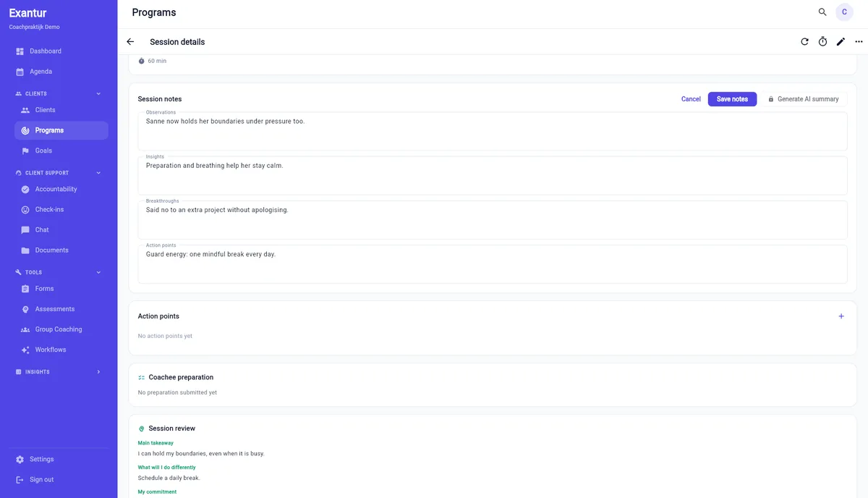Click 'No action points yet' text
The height and width of the screenshot is (498, 868).
pyautogui.click(x=165, y=336)
